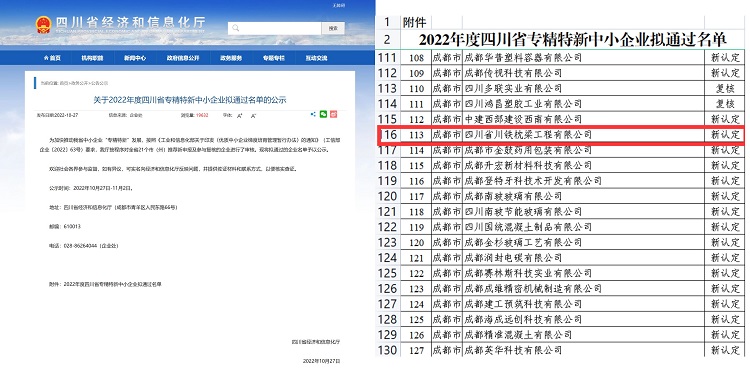Viewport: 750px width, 375px height.
Task: Click the cell 成都登特牙科技术开发有限公司
Action: (583, 181)
